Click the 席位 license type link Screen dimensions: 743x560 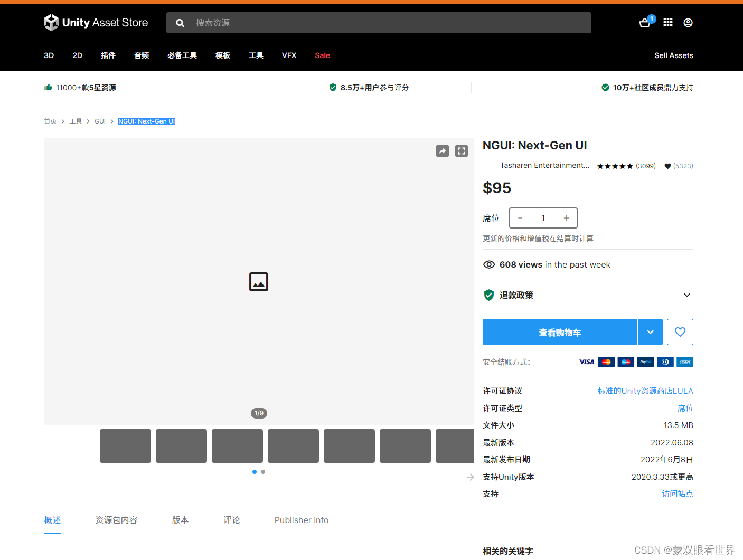pyautogui.click(x=685, y=409)
